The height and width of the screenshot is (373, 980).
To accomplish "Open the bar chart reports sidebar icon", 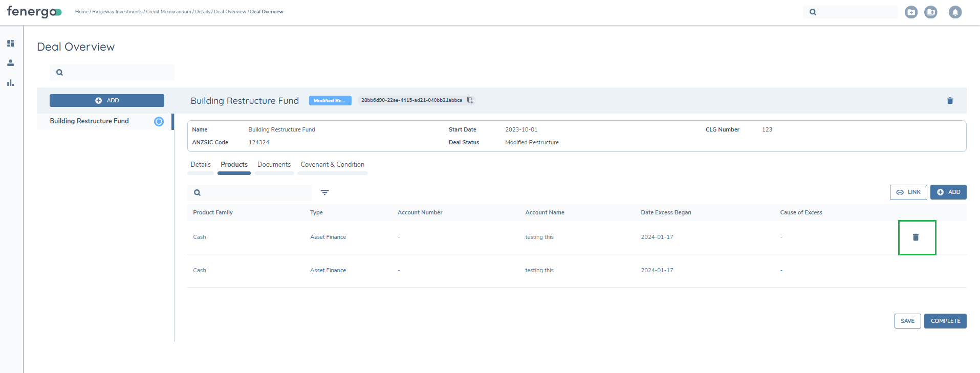I will pos(10,83).
